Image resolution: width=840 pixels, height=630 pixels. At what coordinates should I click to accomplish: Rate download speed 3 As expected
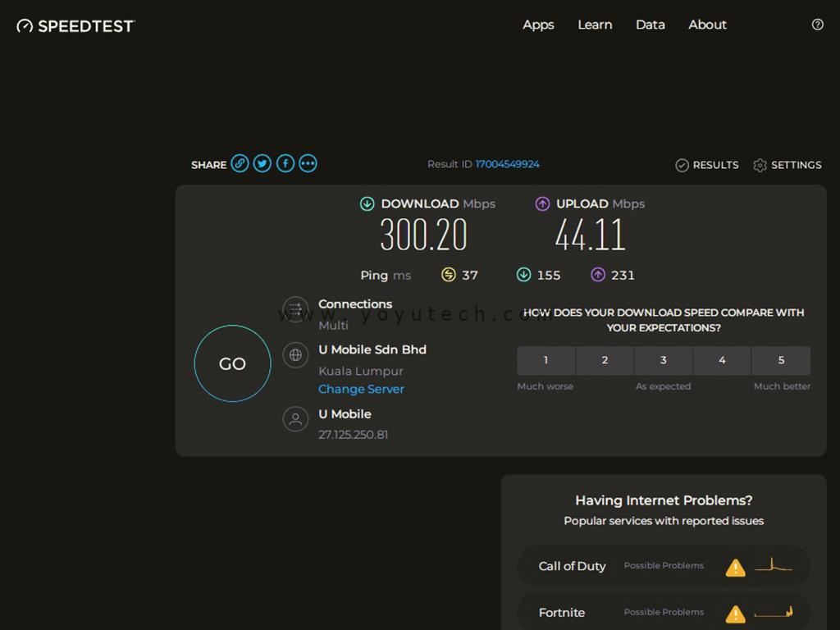[663, 360]
